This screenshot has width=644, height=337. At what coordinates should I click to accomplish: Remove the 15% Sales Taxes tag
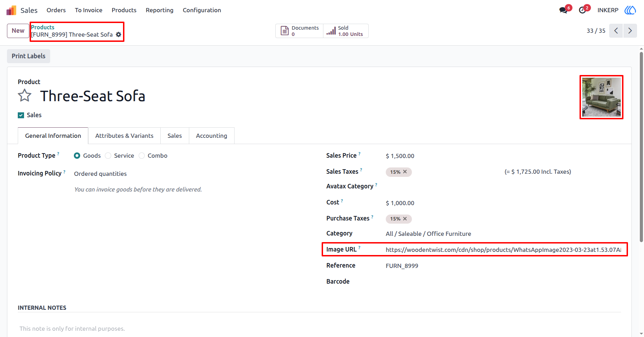point(405,172)
